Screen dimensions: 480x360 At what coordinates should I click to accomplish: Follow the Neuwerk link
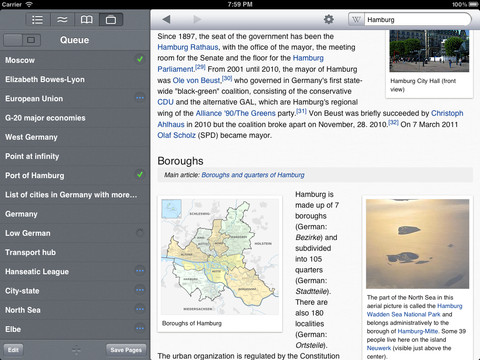[379, 348]
